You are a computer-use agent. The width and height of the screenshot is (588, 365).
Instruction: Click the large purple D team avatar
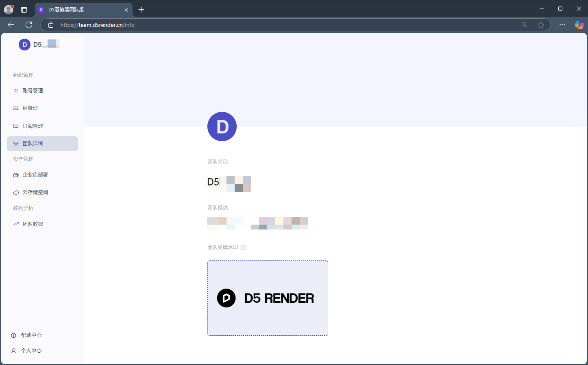coord(222,127)
